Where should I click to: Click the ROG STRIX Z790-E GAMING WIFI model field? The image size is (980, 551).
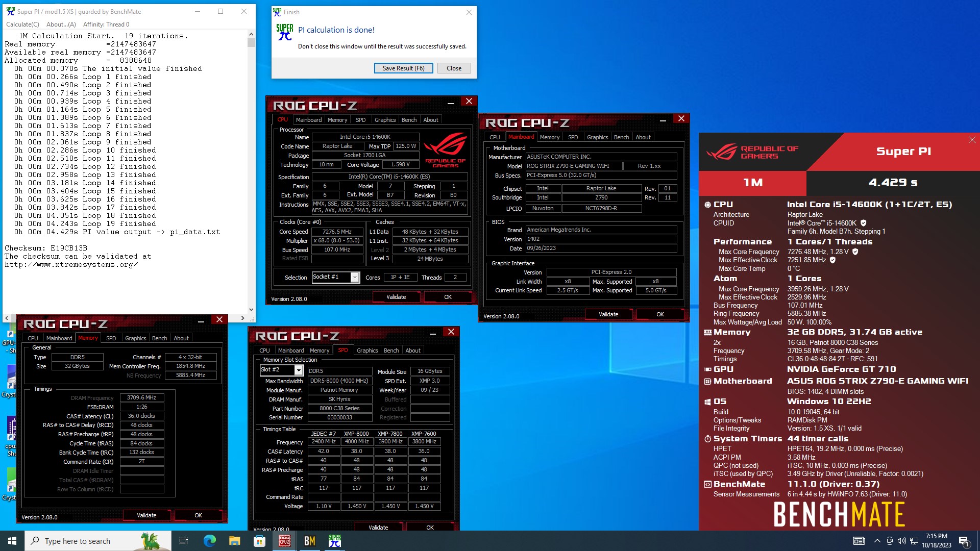574,166
